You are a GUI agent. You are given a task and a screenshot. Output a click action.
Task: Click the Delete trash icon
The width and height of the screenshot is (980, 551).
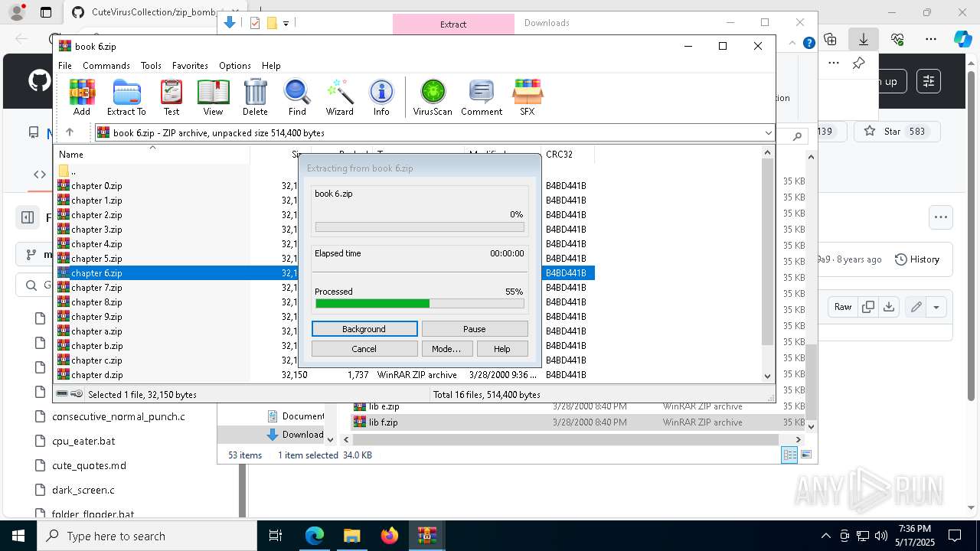click(255, 97)
